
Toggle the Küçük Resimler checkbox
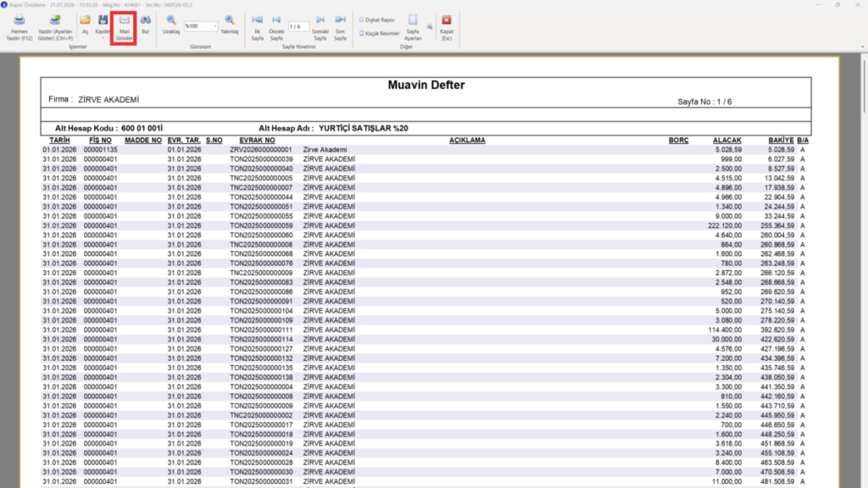361,33
